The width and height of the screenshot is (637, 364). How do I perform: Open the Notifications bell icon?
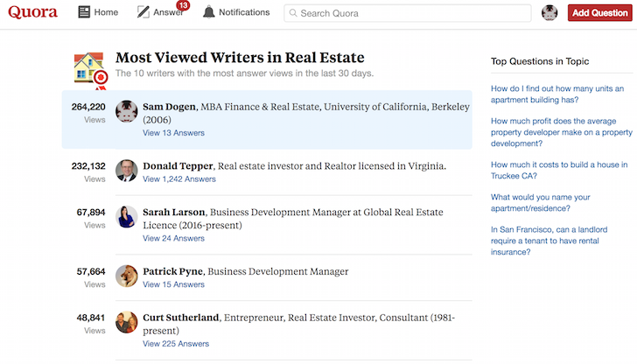(x=209, y=12)
